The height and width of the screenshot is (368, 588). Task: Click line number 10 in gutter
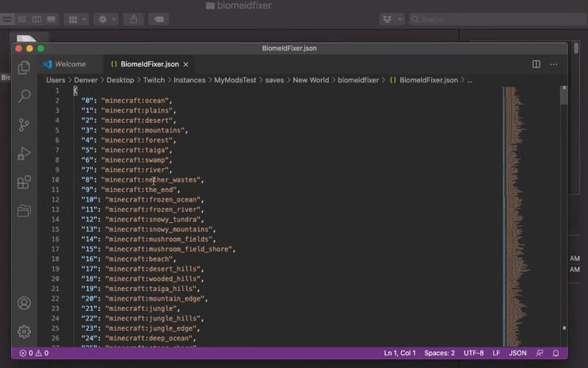[x=55, y=180]
